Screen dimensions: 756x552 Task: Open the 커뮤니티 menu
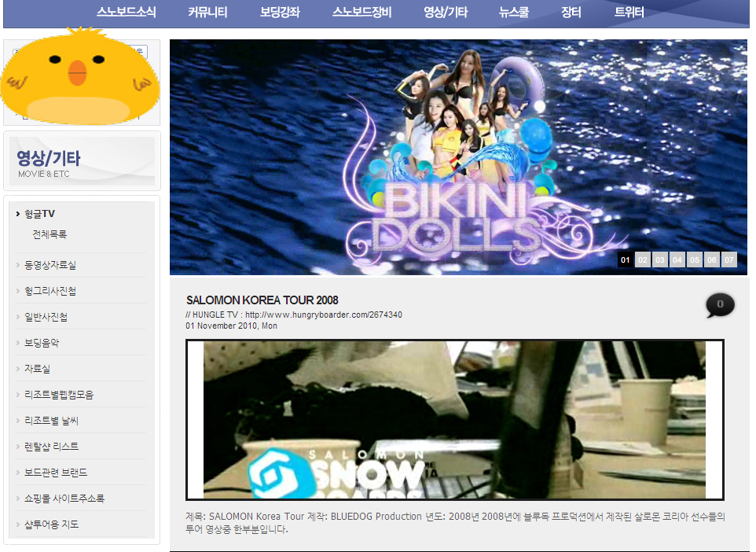tap(207, 12)
